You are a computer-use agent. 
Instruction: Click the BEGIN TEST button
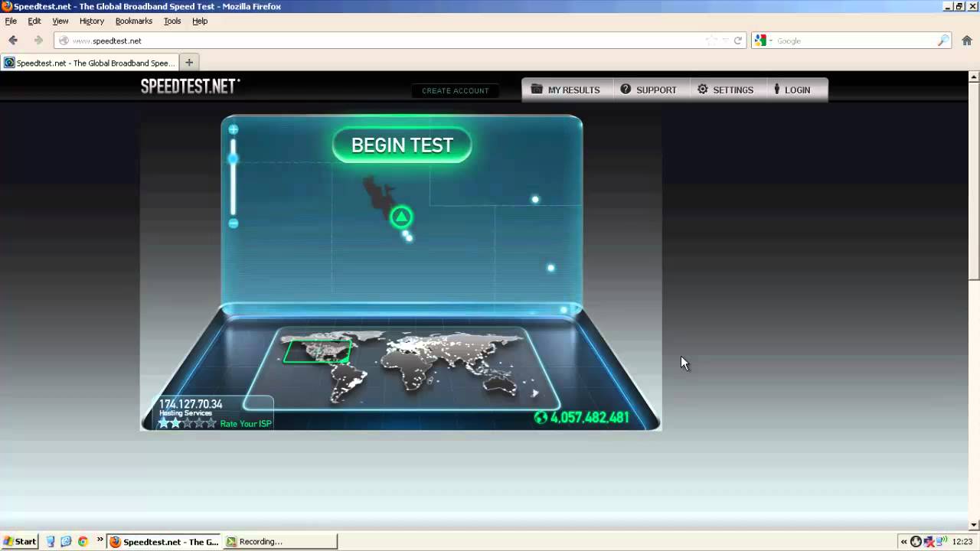click(x=402, y=145)
